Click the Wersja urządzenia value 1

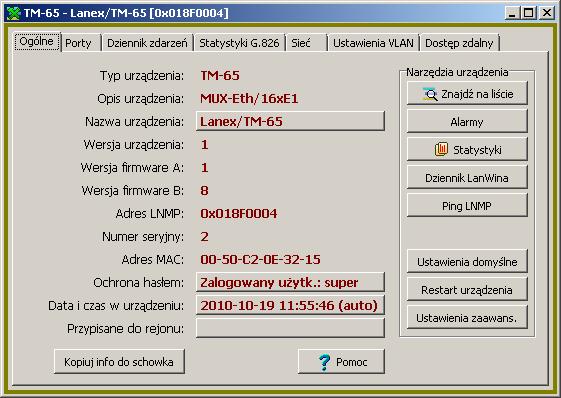(x=204, y=145)
